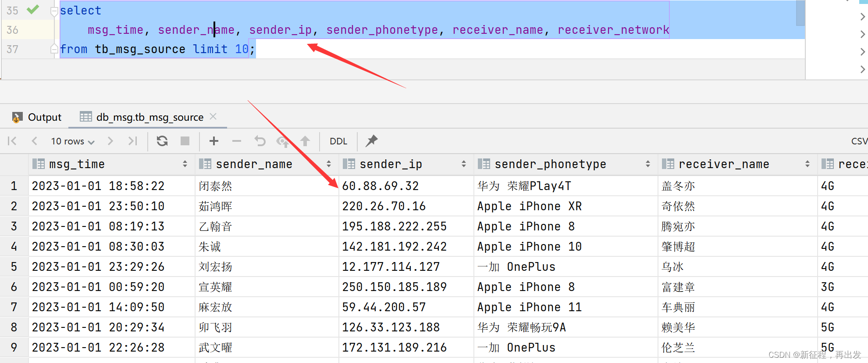Click tb_msg_source in the SQL editor

[x=140, y=49]
